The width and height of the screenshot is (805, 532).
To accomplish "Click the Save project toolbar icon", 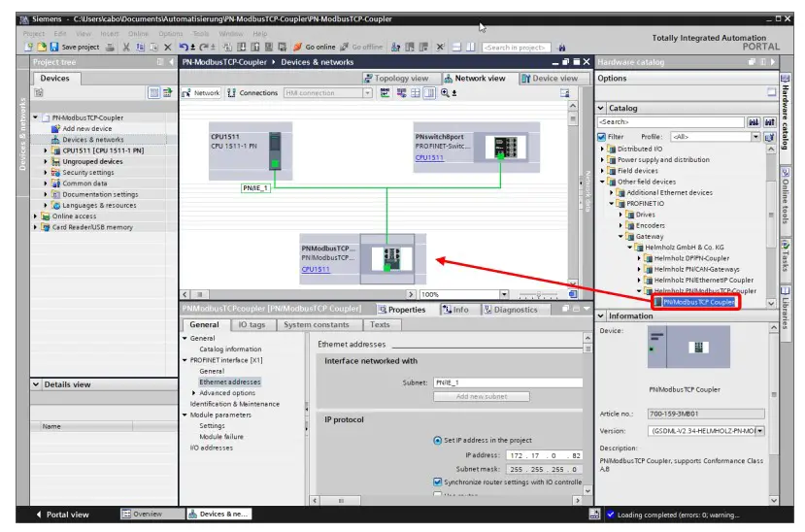I will (41, 47).
